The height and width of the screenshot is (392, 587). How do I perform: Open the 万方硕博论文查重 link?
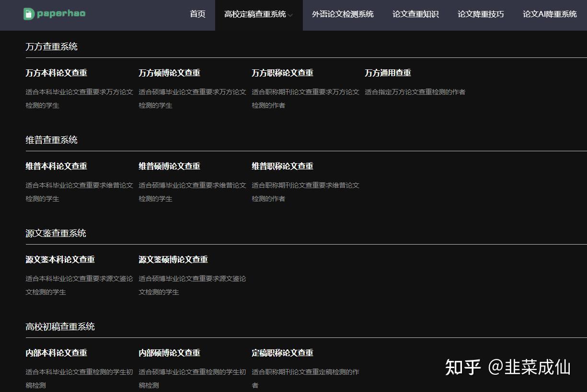point(170,73)
